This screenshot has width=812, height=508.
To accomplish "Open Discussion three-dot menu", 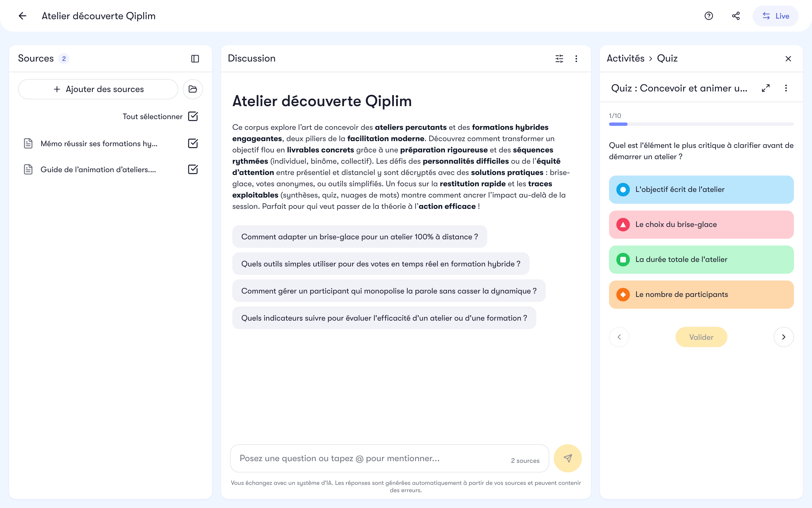I will [x=576, y=59].
